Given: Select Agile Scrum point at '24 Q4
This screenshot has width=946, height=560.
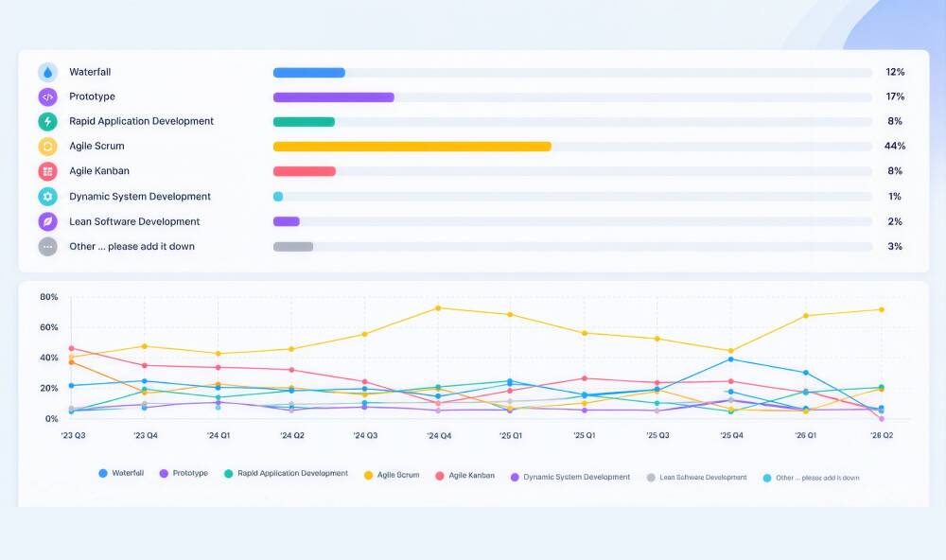Looking at the screenshot, I should point(438,308).
